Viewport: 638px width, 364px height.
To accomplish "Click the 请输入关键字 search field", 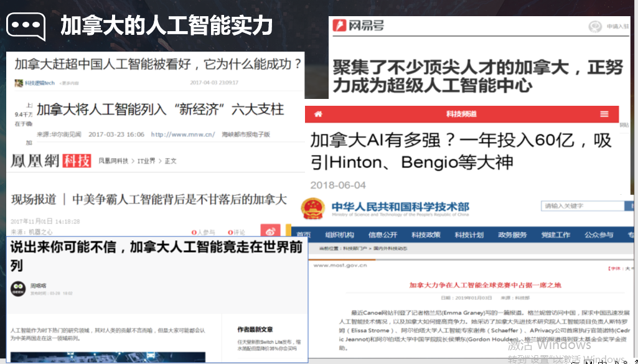I will pos(579,206).
